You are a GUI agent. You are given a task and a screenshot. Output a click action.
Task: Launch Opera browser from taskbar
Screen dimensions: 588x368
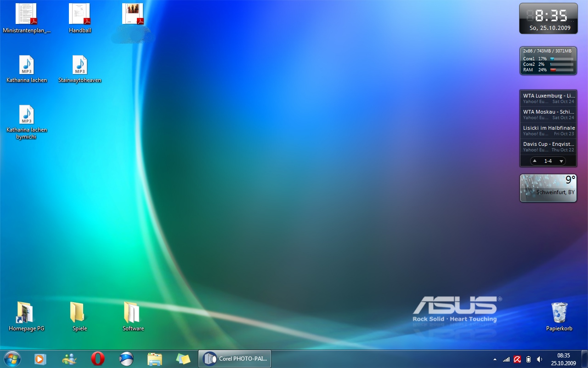[x=97, y=359]
